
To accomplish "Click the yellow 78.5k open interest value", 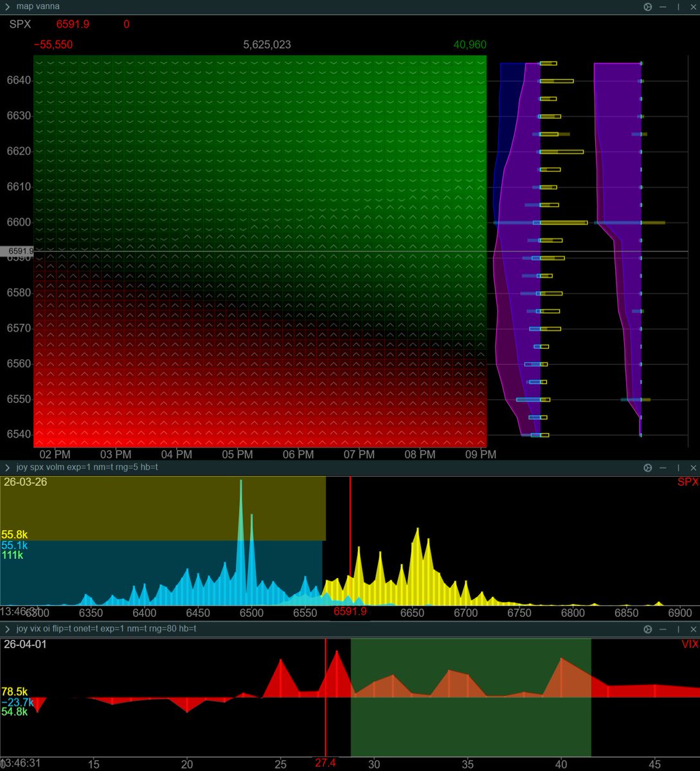I will pyautogui.click(x=15, y=692).
